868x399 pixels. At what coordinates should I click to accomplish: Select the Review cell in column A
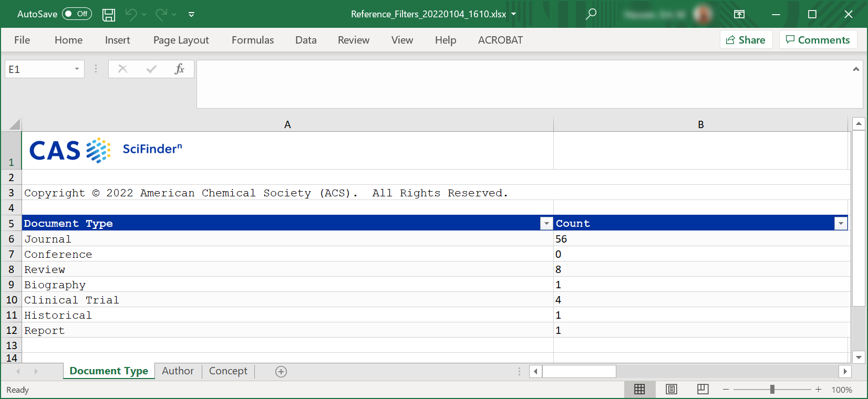(x=287, y=269)
